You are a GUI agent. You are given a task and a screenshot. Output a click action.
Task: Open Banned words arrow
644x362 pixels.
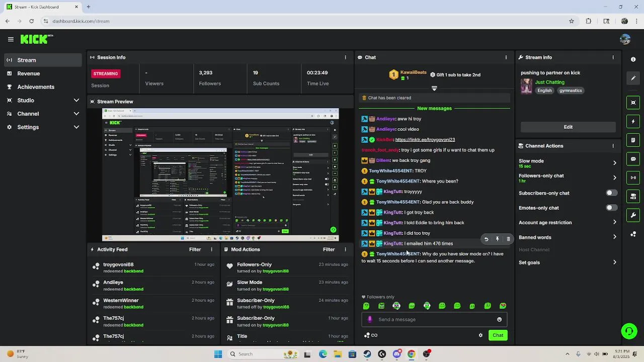coord(614,237)
